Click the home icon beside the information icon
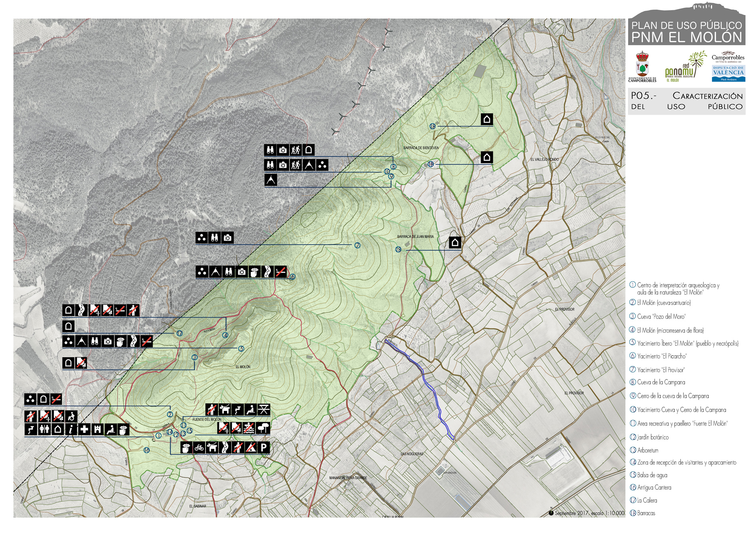The height and width of the screenshot is (535, 756). 58,429
